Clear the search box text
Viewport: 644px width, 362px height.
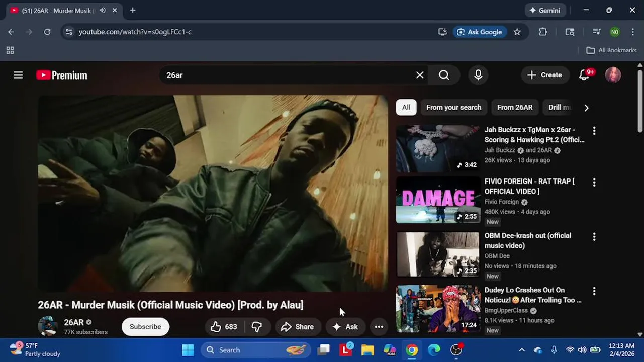pyautogui.click(x=420, y=75)
